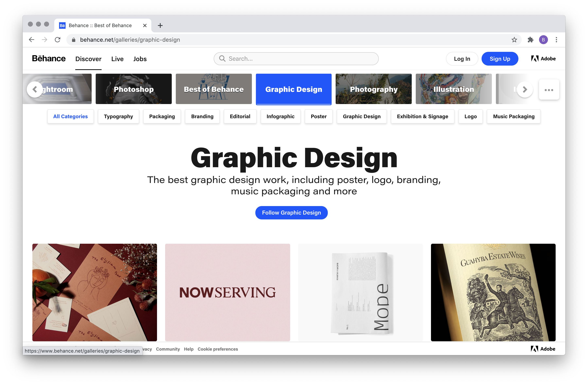Click the browser back arrow
This screenshot has height=385, width=588.
(x=31, y=39)
